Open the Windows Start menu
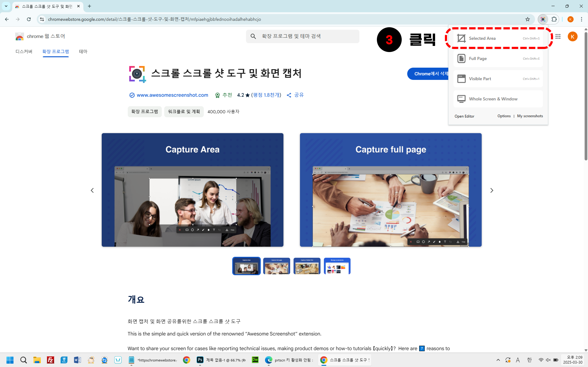Viewport: 588px width, 367px height. 10,360
